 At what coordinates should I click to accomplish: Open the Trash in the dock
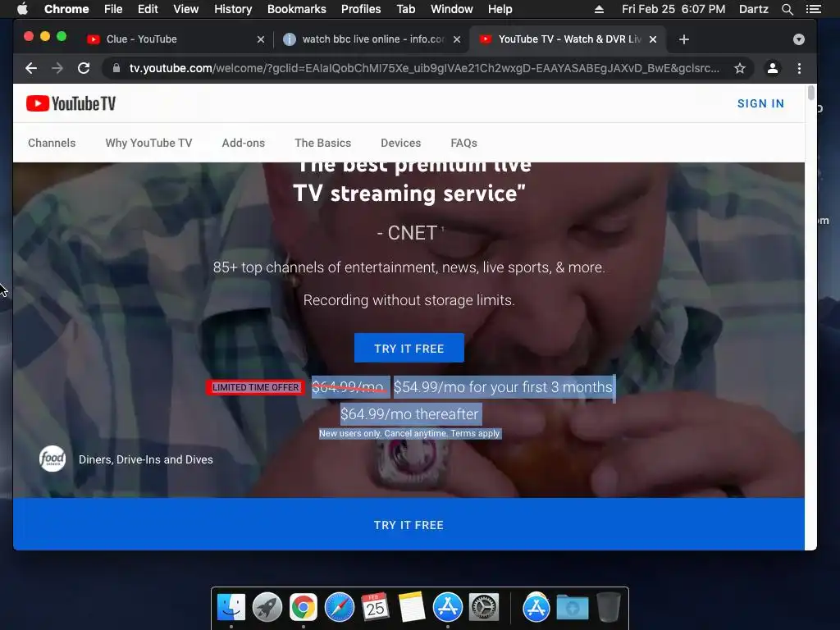pos(608,608)
